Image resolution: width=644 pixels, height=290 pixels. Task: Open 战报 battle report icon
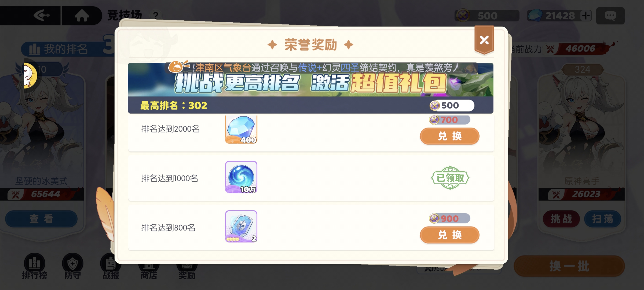pos(111,266)
